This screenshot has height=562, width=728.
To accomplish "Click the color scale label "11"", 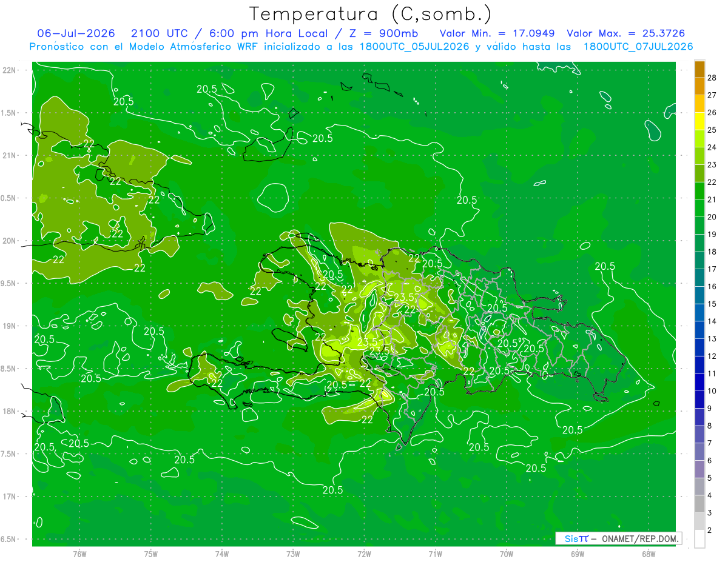I will [712, 374].
